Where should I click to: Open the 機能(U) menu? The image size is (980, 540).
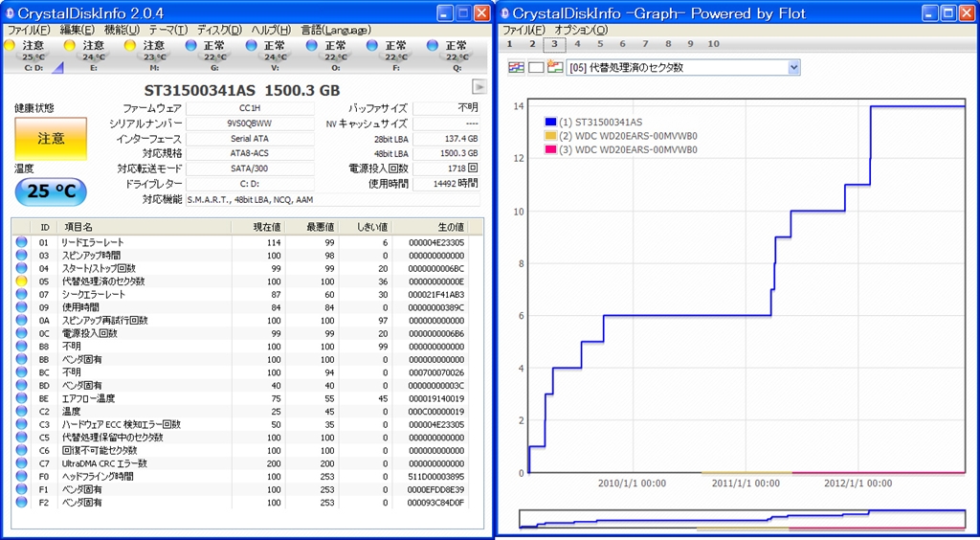click(122, 30)
